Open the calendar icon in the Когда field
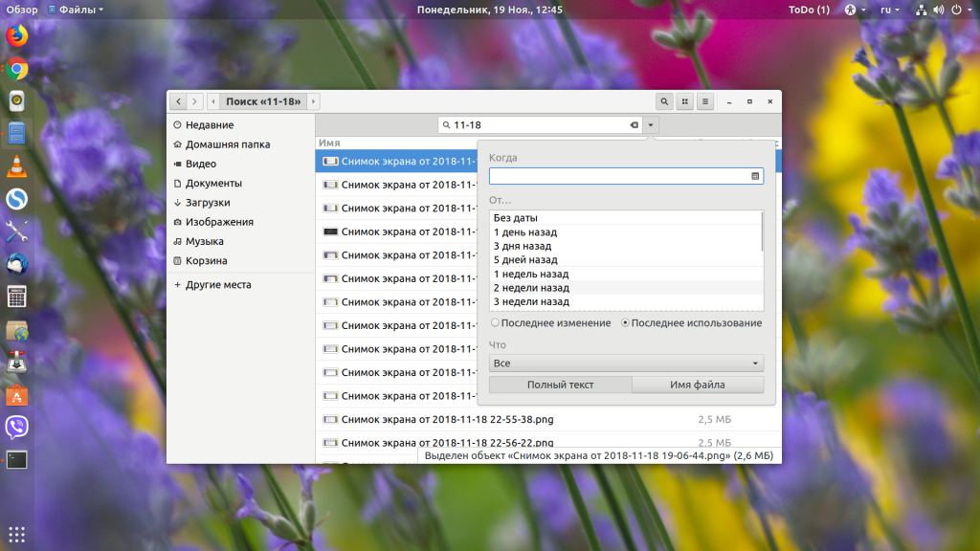The image size is (980, 551). tap(755, 176)
